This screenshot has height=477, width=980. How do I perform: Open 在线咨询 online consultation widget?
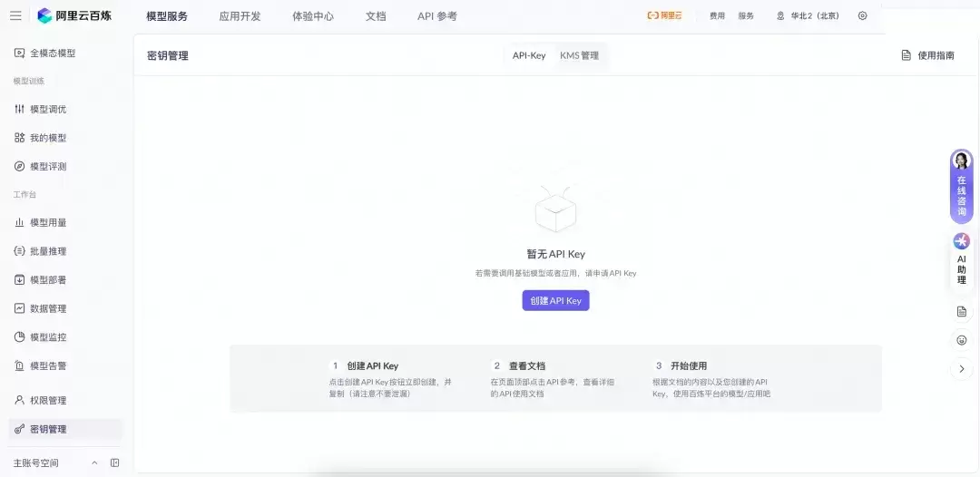(961, 186)
